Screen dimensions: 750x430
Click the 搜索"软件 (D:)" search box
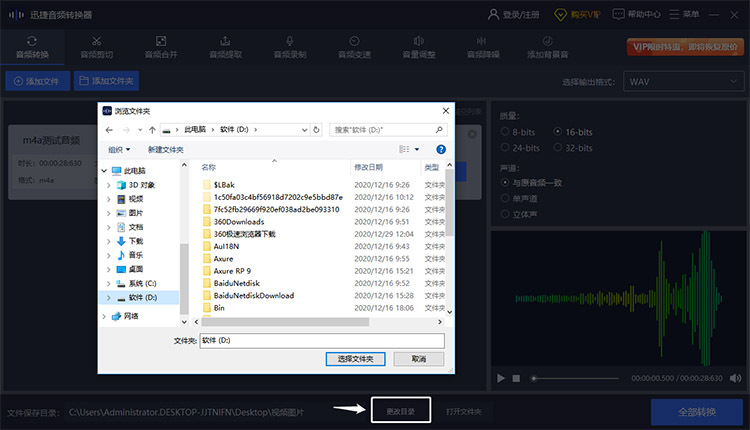[x=388, y=130]
